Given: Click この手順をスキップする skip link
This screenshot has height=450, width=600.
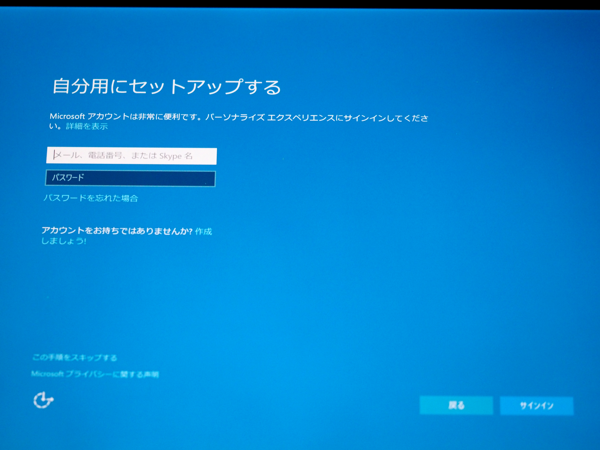Looking at the screenshot, I should coord(75,357).
